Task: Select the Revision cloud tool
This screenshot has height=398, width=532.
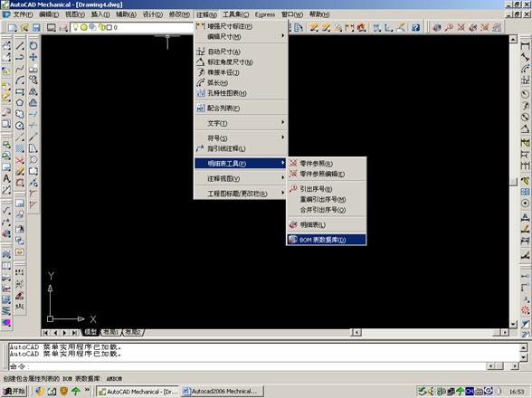Action: [20, 114]
